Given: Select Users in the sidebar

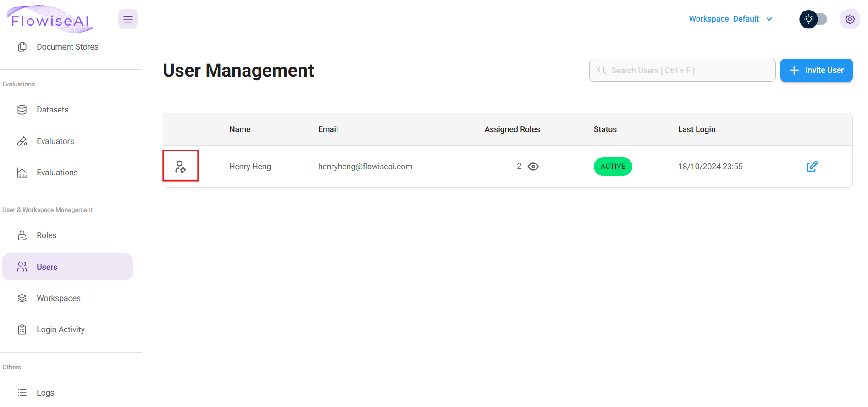Looking at the screenshot, I should click(x=47, y=267).
